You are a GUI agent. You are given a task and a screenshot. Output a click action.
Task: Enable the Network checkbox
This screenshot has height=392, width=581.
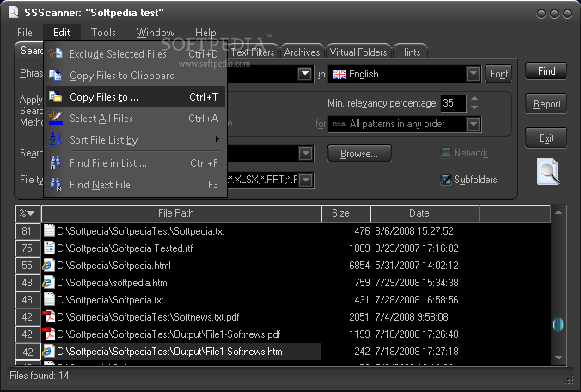(x=446, y=153)
